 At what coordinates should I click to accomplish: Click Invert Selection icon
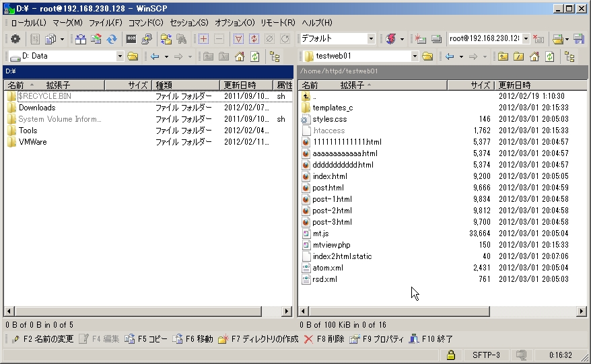tap(254, 39)
